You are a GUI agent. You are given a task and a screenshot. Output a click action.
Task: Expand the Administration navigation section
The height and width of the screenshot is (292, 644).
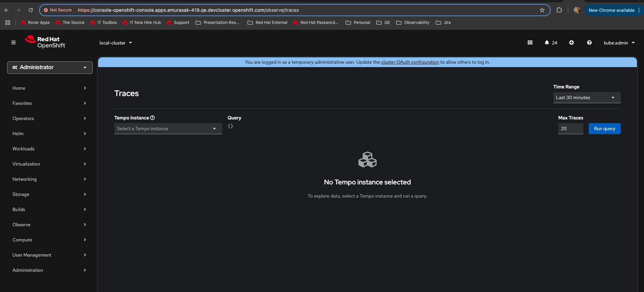click(49, 270)
